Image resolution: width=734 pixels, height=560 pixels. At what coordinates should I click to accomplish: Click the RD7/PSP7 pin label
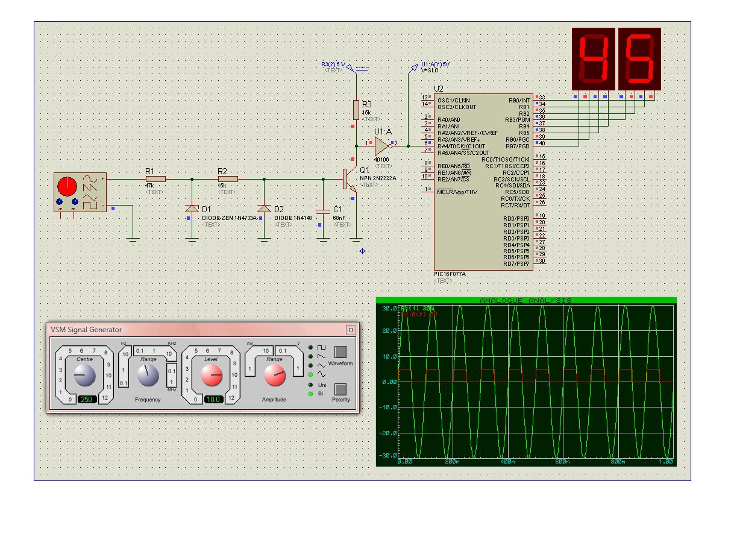tap(516, 264)
